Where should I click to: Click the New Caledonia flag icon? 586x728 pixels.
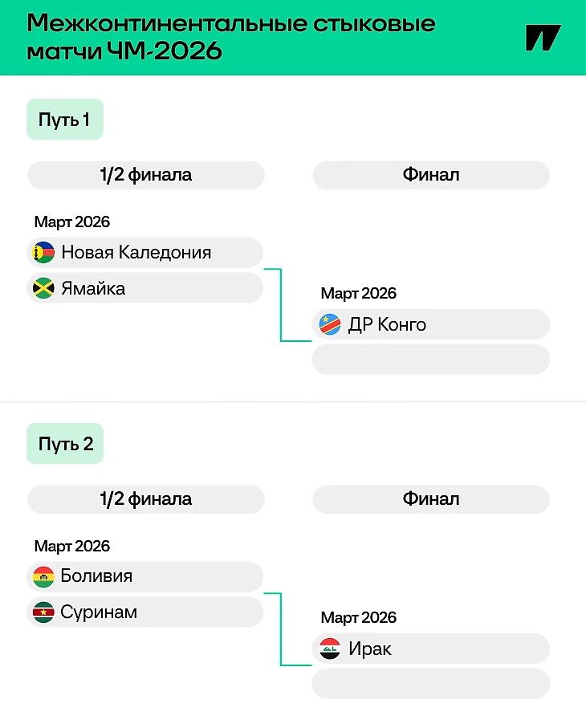click(43, 253)
